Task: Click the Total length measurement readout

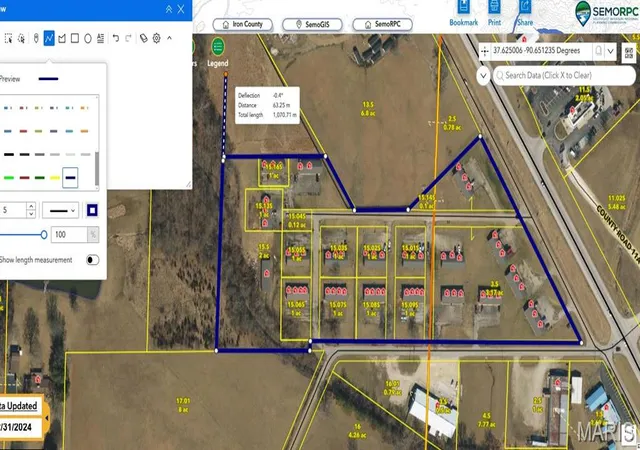Action: pyautogui.click(x=267, y=115)
